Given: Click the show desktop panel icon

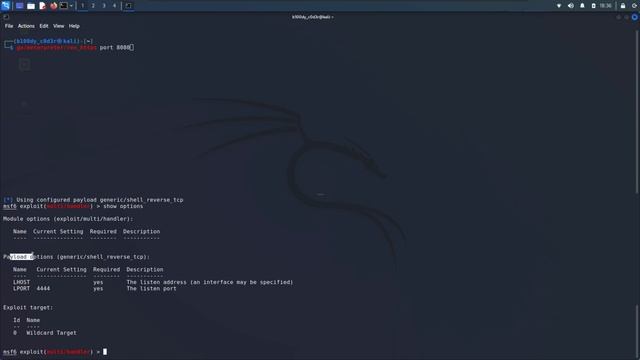Looking at the screenshot, I should pos(20,6).
